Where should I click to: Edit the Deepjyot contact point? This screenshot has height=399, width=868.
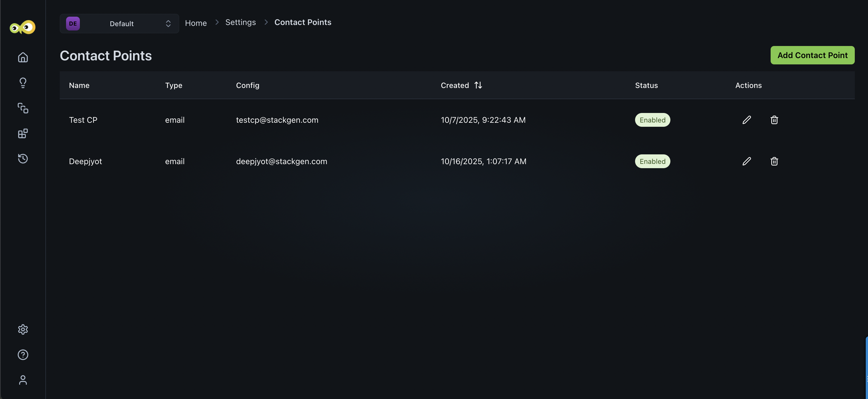pos(746,161)
